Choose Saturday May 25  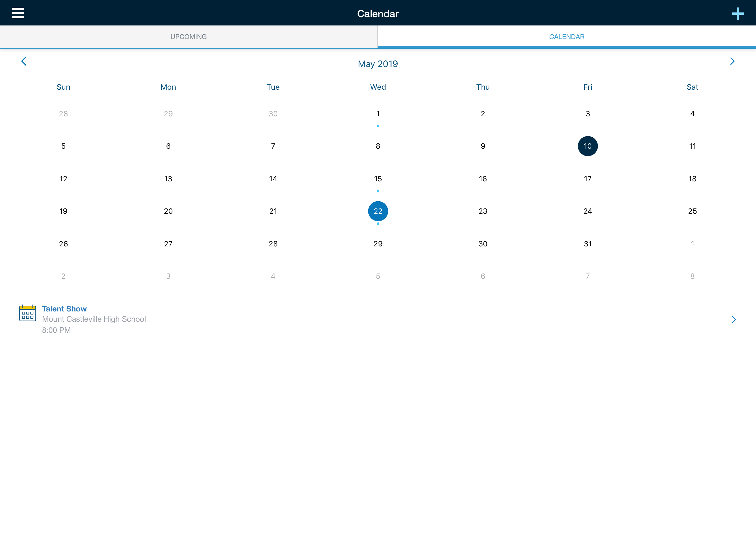(x=692, y=211)
